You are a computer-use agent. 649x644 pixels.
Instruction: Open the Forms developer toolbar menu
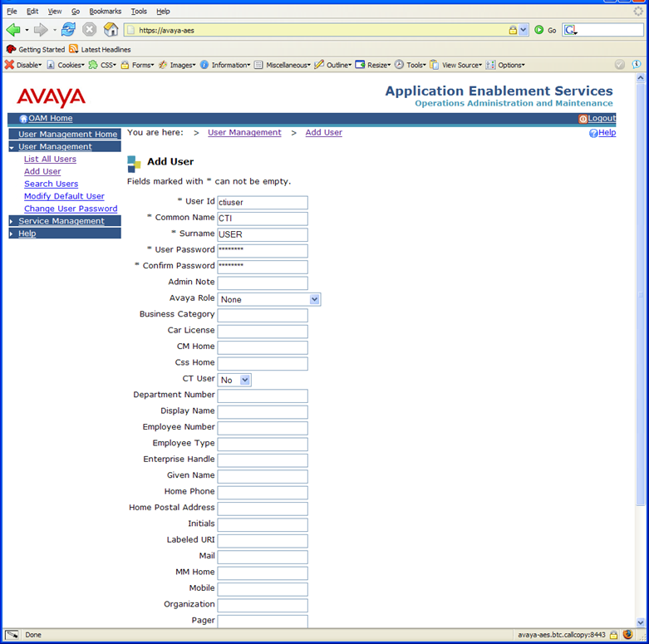pos(137,65)
